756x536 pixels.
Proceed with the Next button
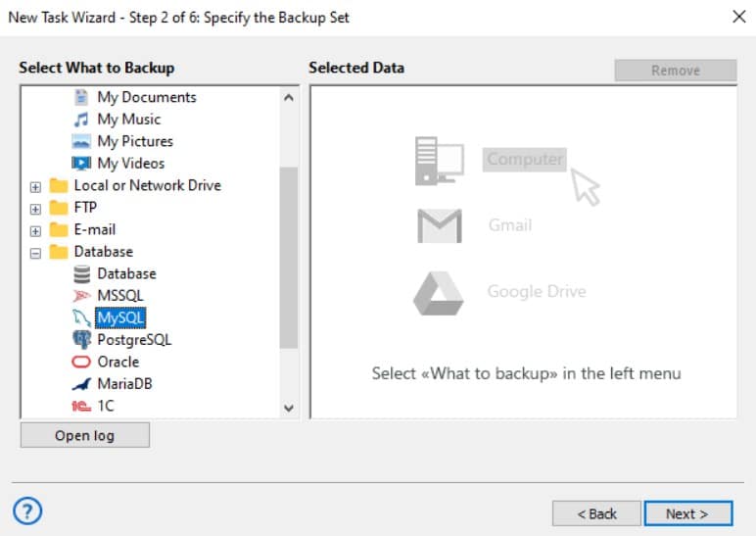click(688, 513)
